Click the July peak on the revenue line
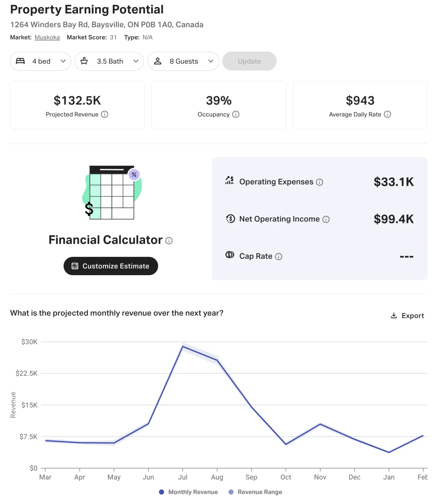 click(x=183, y=346)
